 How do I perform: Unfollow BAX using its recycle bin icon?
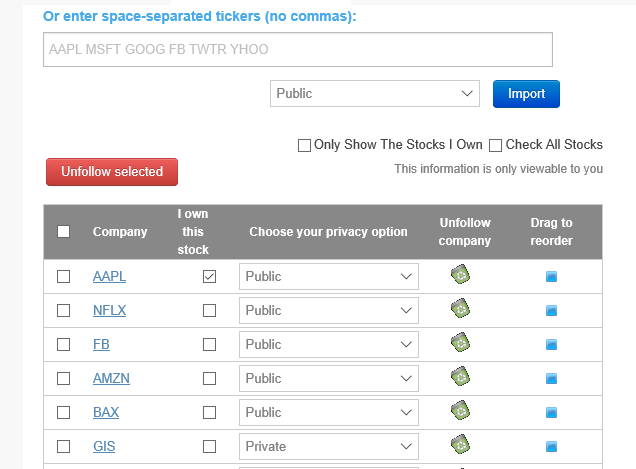[460, 411]
